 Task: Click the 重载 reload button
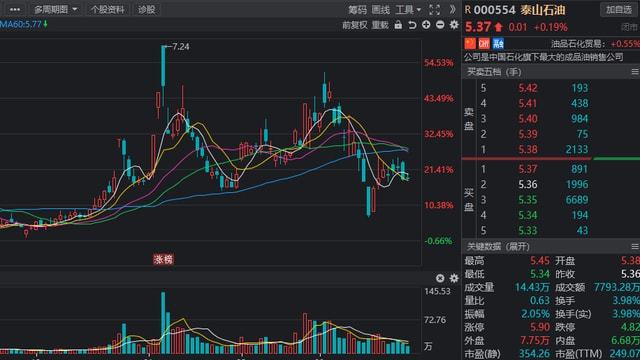(x=380, y=25)
